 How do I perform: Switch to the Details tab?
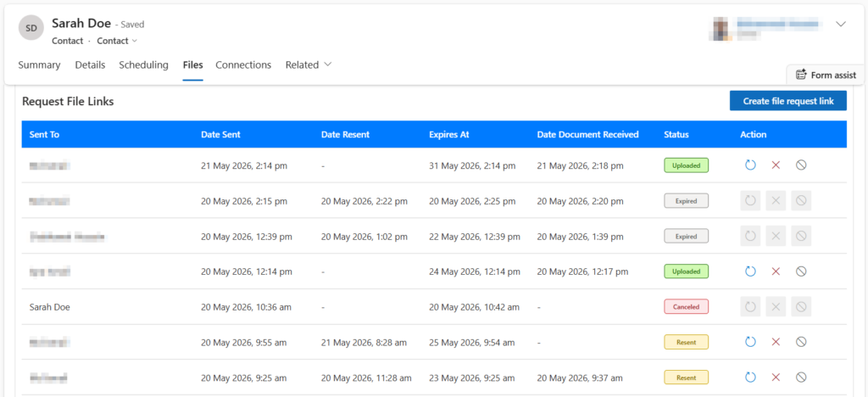coord(90,64)
